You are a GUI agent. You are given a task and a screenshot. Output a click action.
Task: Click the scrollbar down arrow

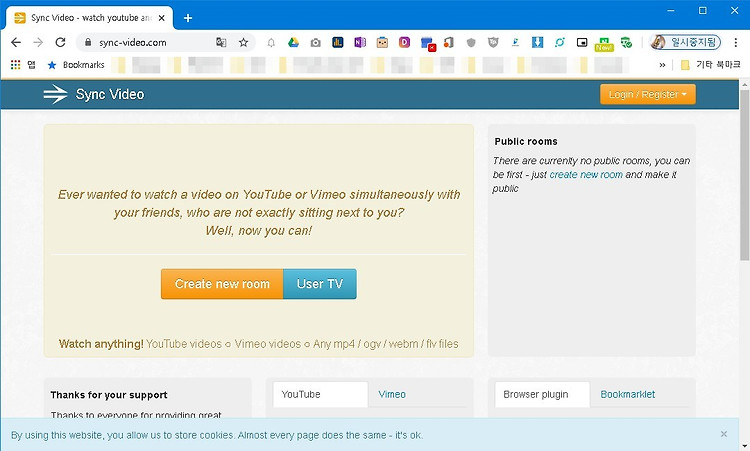point(745,447)
